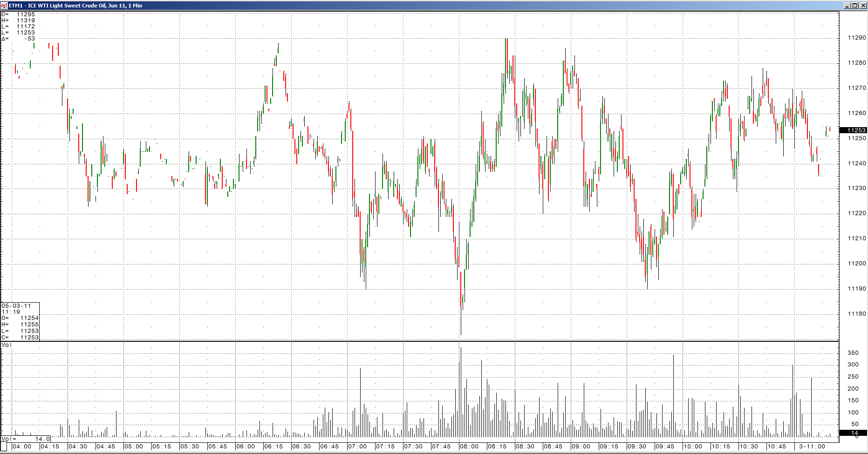The width and height of the screenshot is (868, 454).
Task: Click the 11260 price axis label
Action: pyautogui.click(x=857, y=113)
